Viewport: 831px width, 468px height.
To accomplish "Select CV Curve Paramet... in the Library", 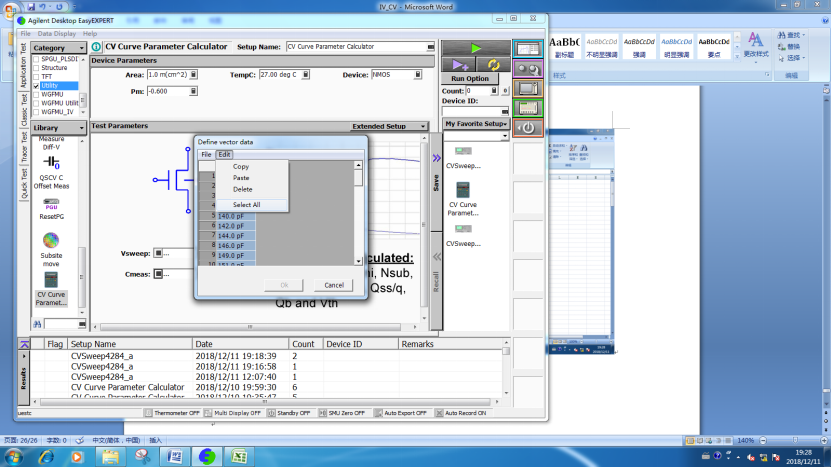I will [51, 289].
